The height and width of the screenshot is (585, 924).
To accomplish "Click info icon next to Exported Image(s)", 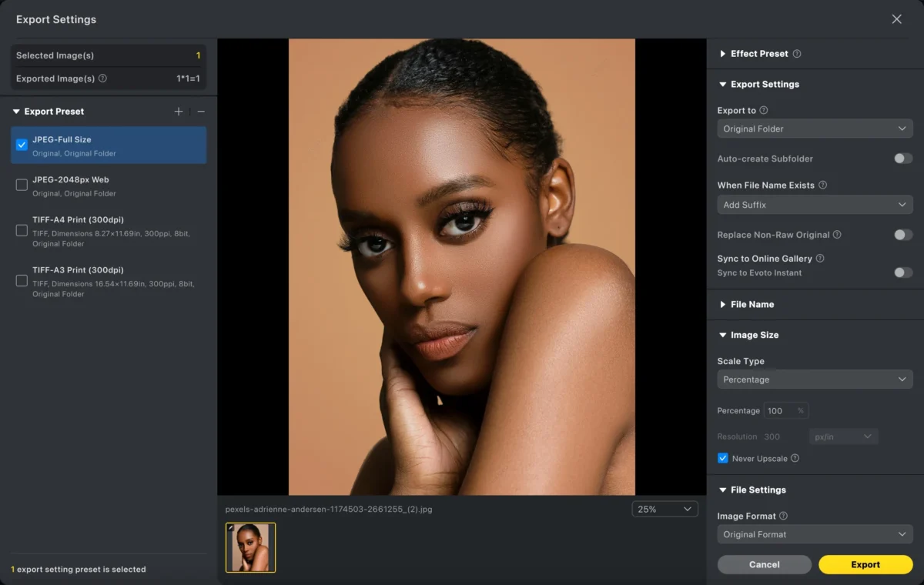I will point(103,79).
